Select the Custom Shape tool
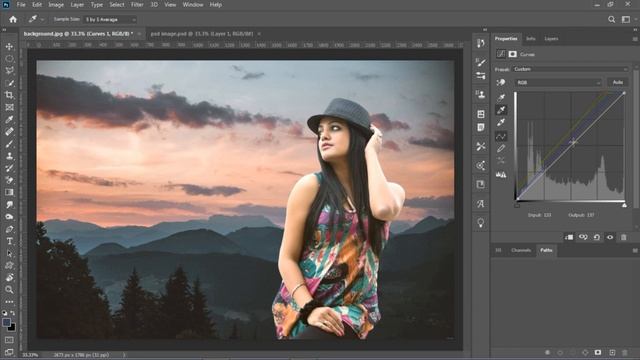 point(9,265)
